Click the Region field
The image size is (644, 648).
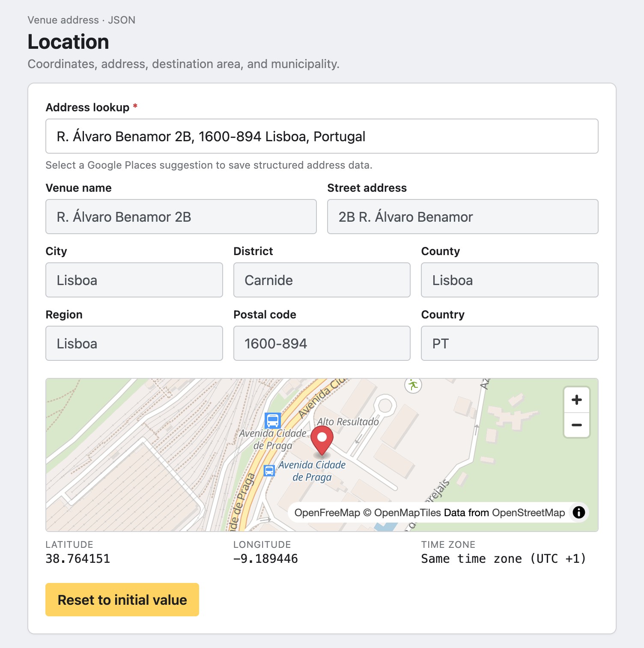pyautogui.click(x=134, y=343)
